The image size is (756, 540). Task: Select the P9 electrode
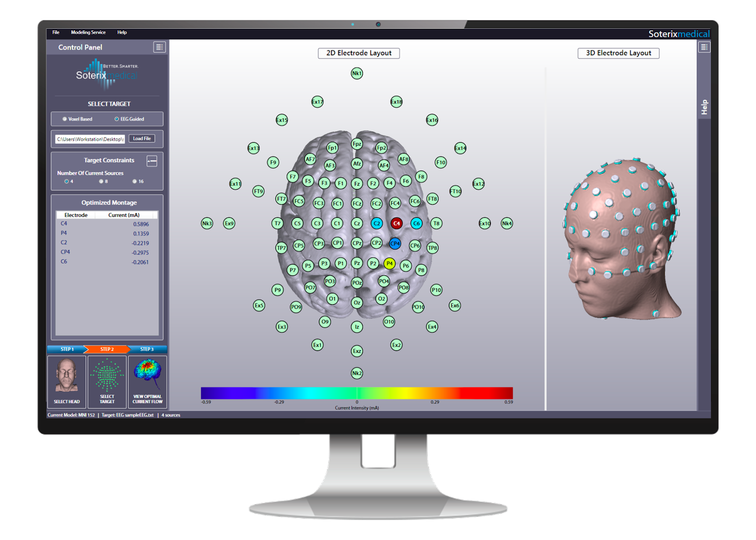point(278,290)
